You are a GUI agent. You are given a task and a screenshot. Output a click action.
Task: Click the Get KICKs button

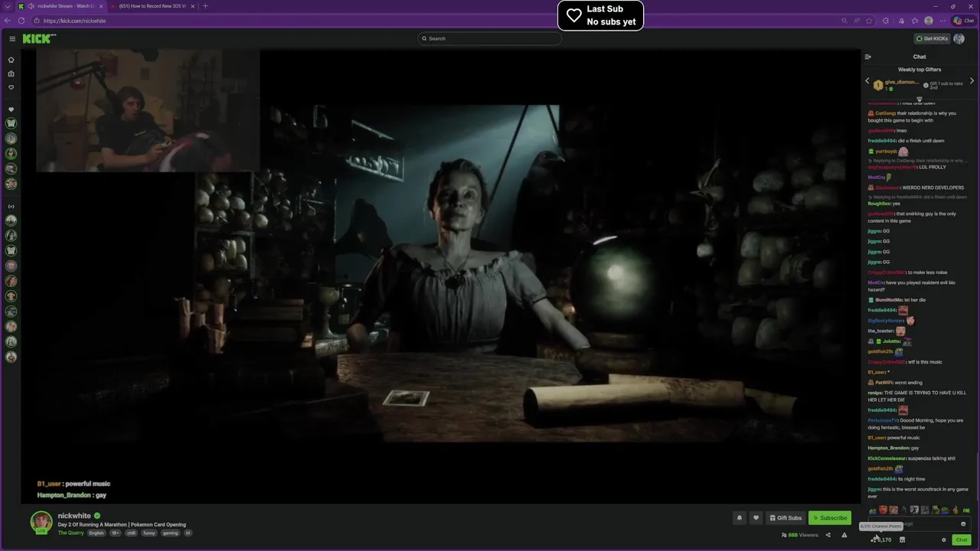[932, 38]
